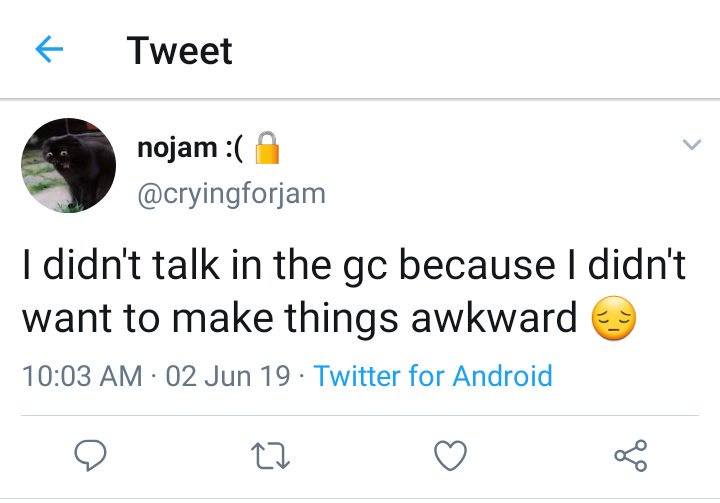Go back using the blue arrow
The height and width of the screenshot is (503, 720).
point(49,49)
